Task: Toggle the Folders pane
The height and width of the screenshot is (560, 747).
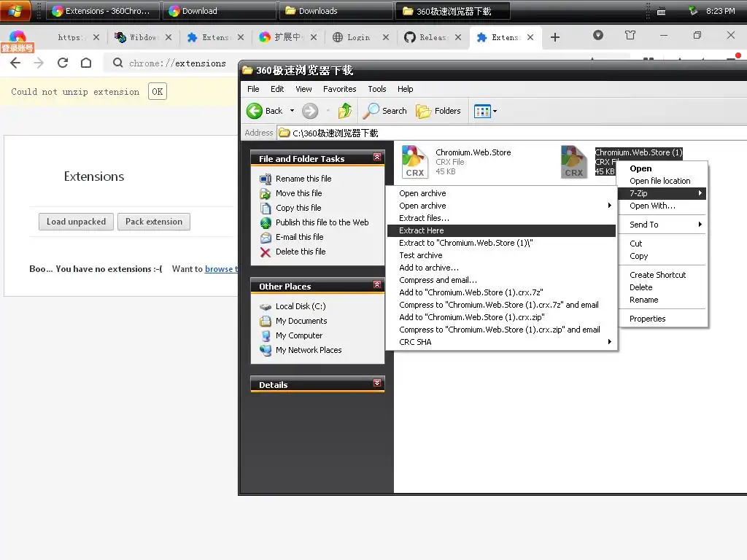Action: point(438,111)
